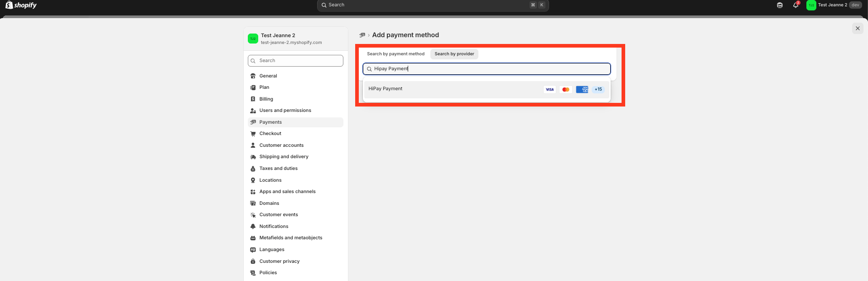
Task: Click the Payments icon in sidebar
Action: [x=253, y=122]
